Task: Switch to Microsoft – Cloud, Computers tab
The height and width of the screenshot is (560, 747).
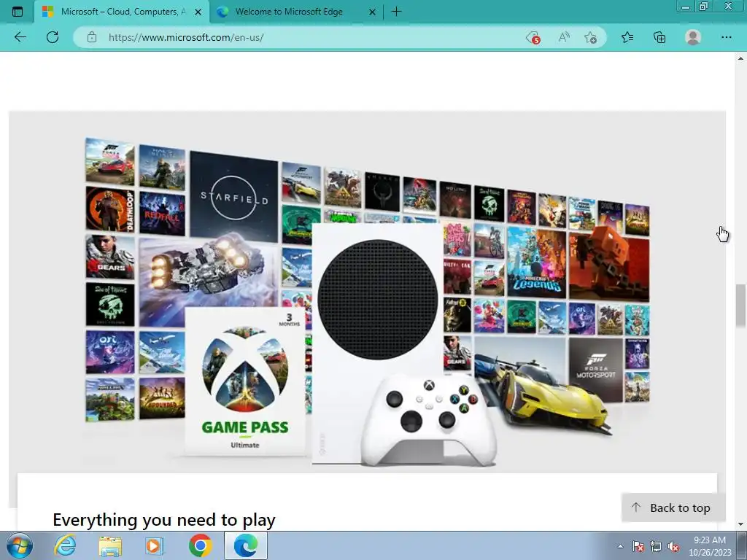Action: click(122, 12)
